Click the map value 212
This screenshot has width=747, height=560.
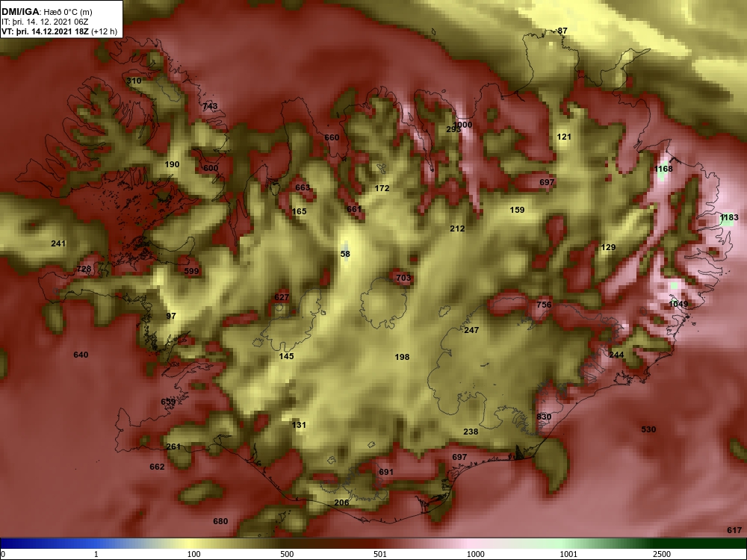click(457, 229)
